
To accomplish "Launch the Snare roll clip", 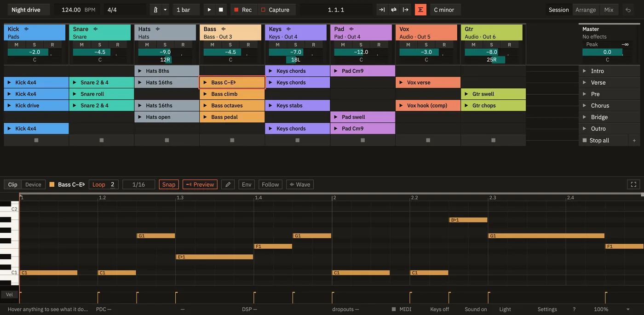I will (x=75, y=94).
